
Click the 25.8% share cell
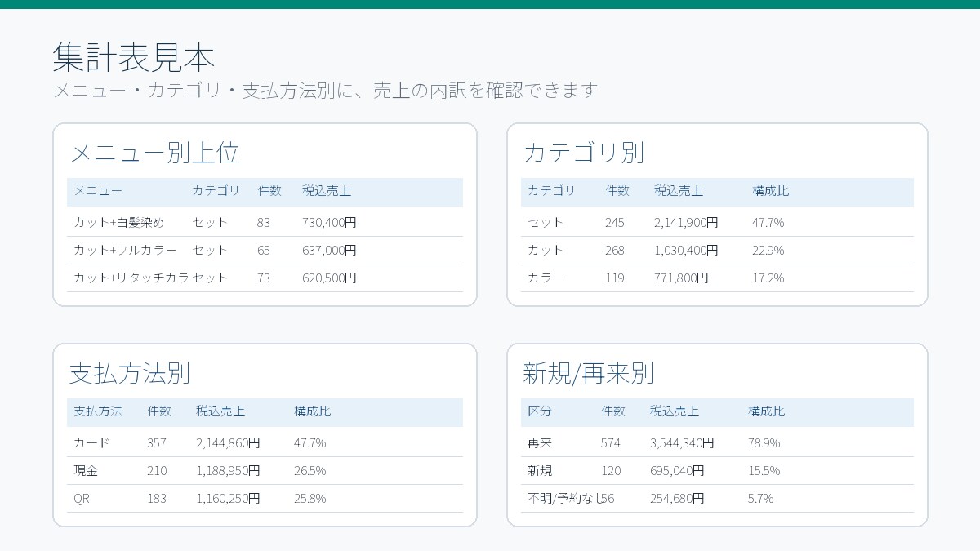pyautogui.click(x=310, y=498)
